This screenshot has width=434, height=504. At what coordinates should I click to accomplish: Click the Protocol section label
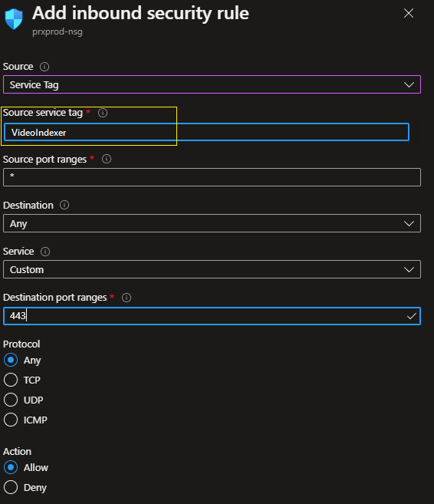pos(21,344)
